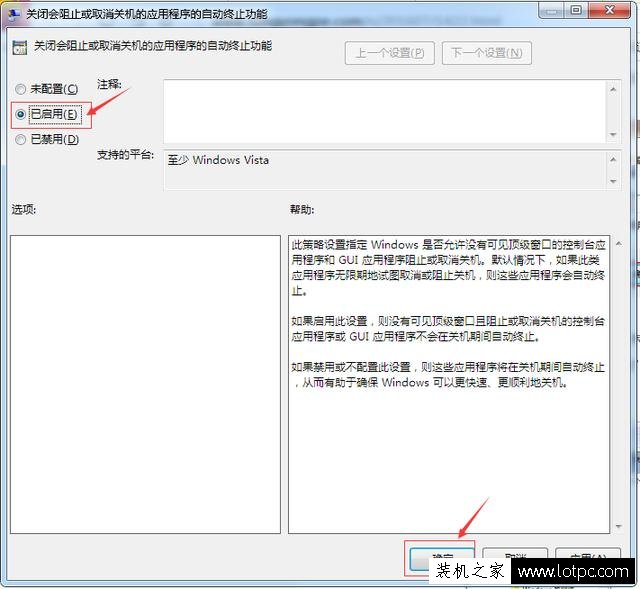Select the 已禁用(D) radio button
Screen dimensions: 640x589
(20, 140)
